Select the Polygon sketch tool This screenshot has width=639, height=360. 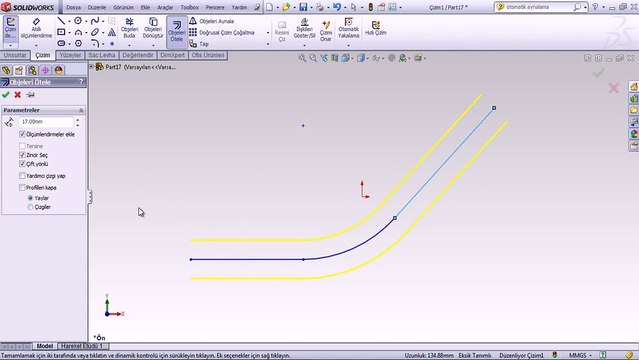pos(78,43)
